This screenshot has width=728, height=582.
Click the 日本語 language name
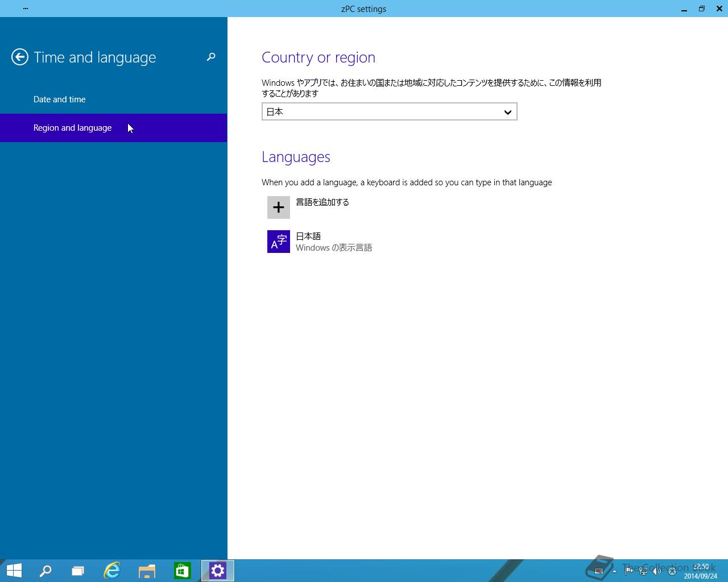coord(308,236)
